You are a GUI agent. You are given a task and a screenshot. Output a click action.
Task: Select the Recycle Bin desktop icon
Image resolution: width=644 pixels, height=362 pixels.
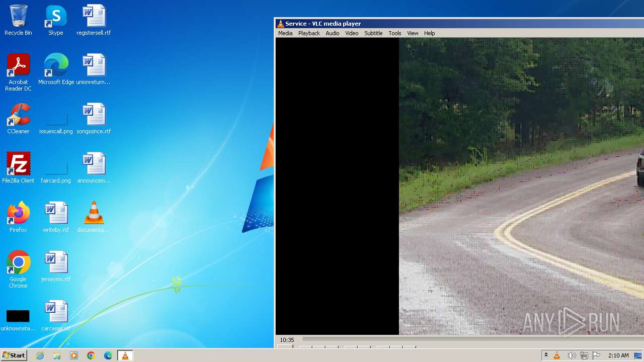coord(18,20)
